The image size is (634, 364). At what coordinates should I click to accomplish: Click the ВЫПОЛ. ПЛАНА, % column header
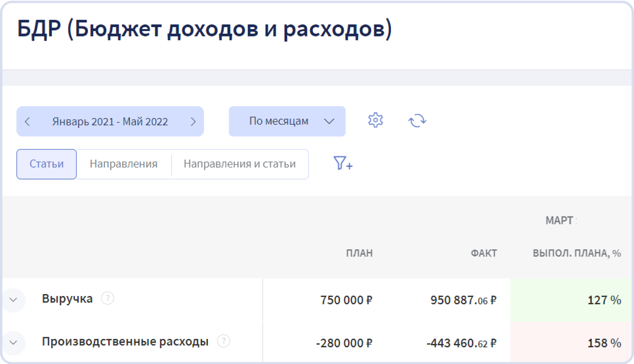coord(577,253)
